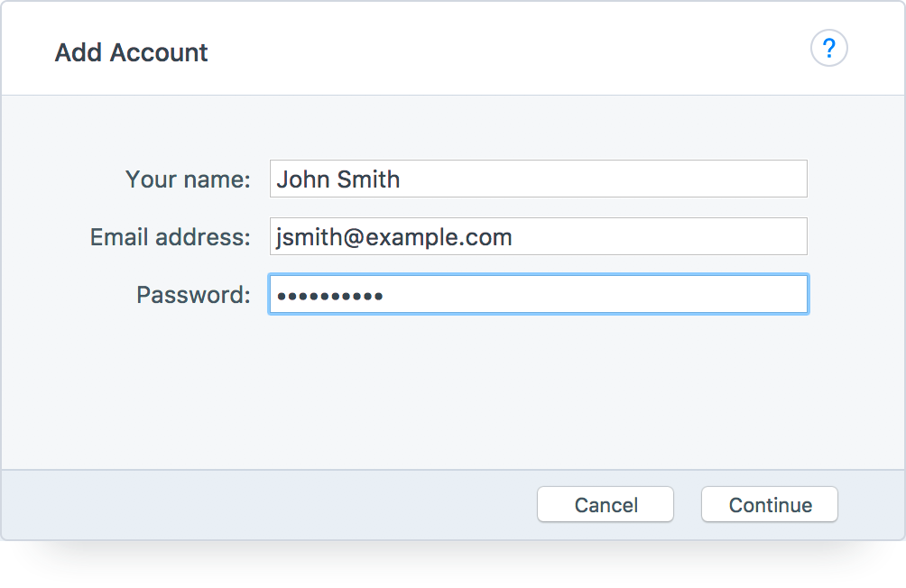Click the "Add Account" dialog title
This screenshot has height=588, width=906.
click(131, 52)
